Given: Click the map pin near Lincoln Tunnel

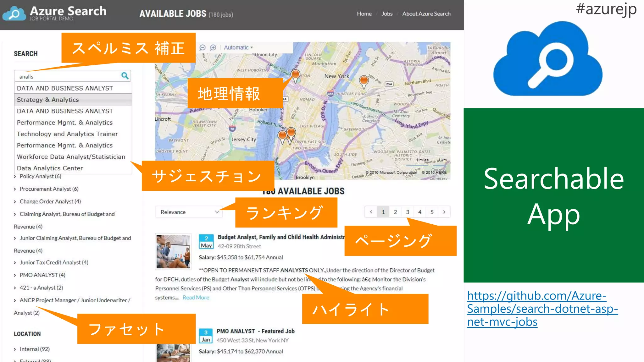Looking at the screenshot, I should click(x=295, y=76).
